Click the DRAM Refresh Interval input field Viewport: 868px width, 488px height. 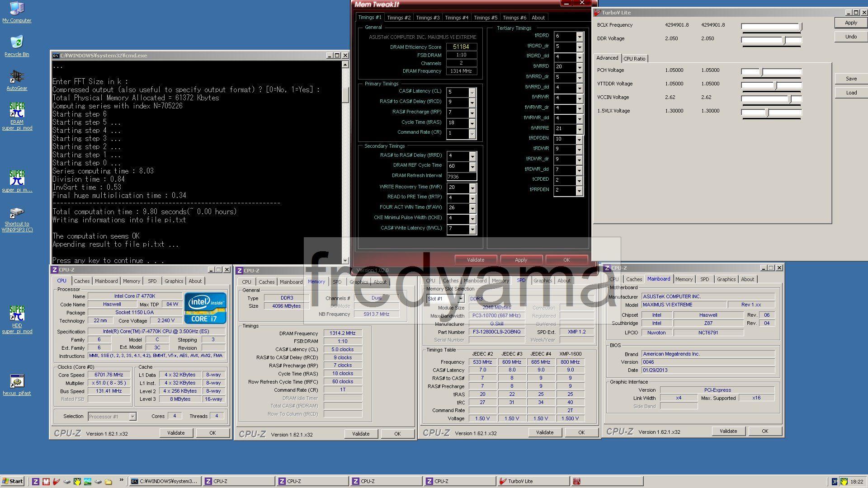pyautogui.click(x=461, y=177)
